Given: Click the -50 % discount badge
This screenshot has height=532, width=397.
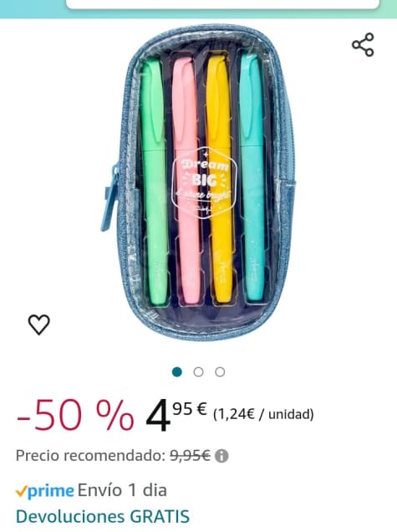Looking at the screenshot, I should tap(75, 416).
